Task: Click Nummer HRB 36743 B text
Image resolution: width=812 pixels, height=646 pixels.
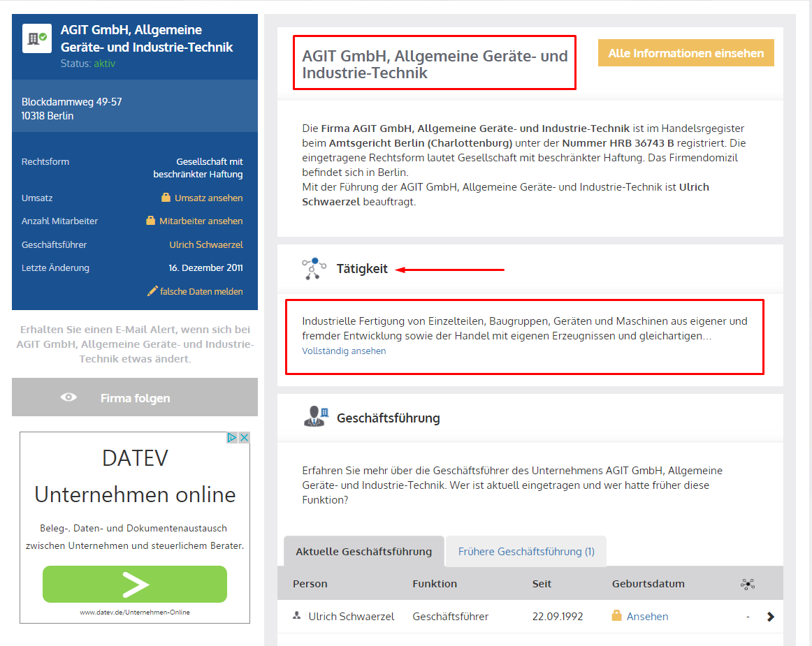Action: pos(618,143)
